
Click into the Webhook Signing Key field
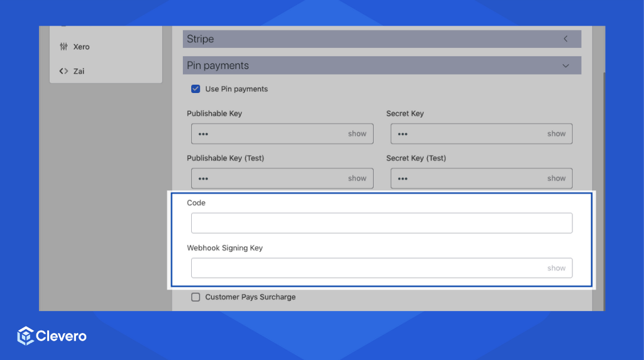(x=382, y=268)
